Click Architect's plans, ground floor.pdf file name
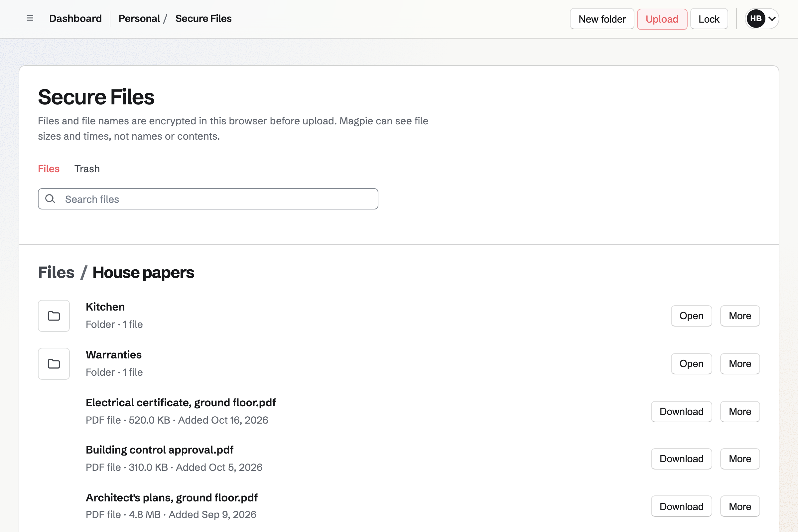Viewport: 798px width, 532px height. [172, 498]
